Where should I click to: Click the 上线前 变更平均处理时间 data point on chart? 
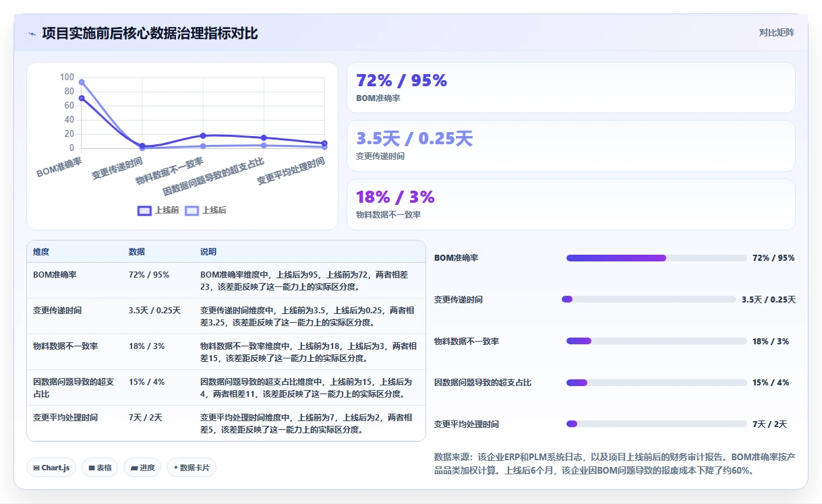pos(324,144)
